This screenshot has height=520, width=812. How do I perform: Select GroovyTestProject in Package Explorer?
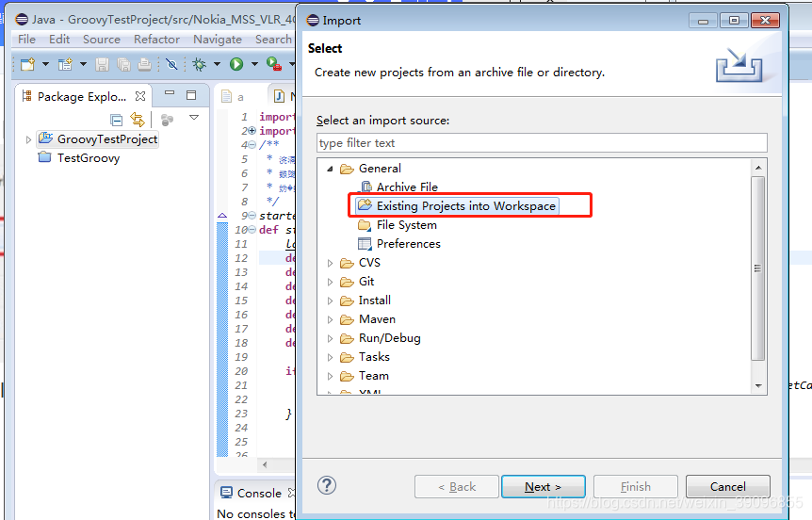pyautogui.click(x=98, y=138)
